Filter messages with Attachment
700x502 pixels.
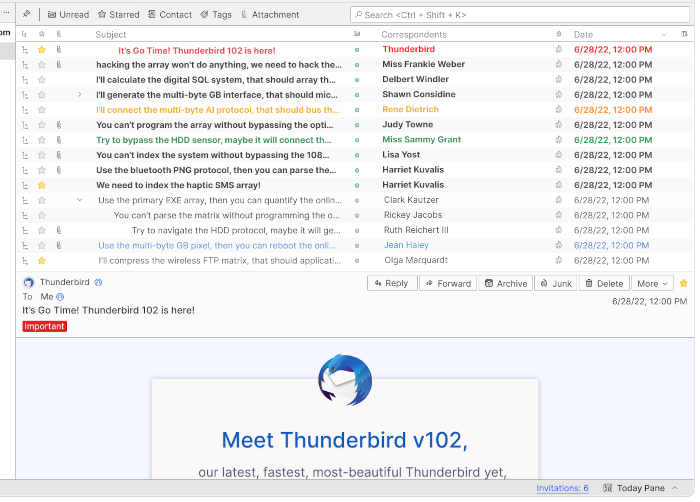tap(270, 15)
